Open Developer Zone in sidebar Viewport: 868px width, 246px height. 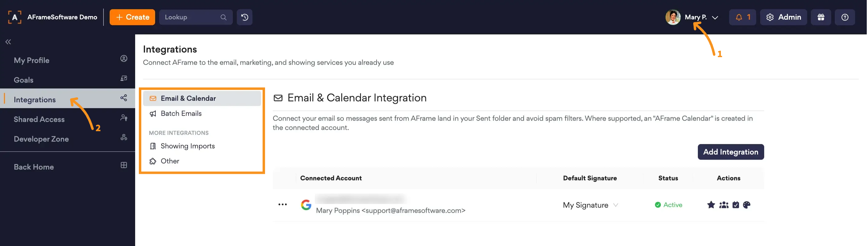click(67, 139)
